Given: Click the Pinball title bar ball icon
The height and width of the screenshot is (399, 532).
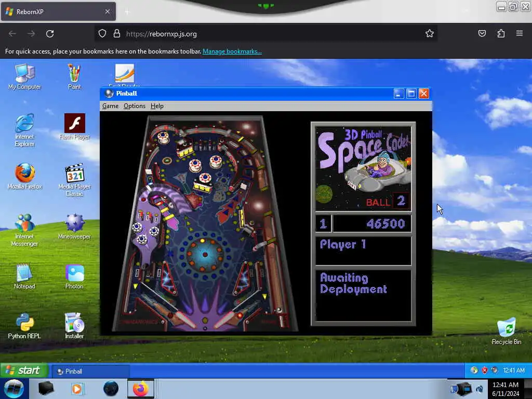Looking at the screenshot, I should pyautogui.click(x=109, y=94).
